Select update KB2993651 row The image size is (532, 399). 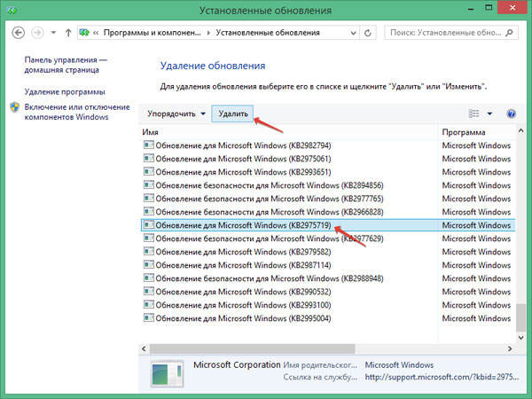click(x=328, y=172)
